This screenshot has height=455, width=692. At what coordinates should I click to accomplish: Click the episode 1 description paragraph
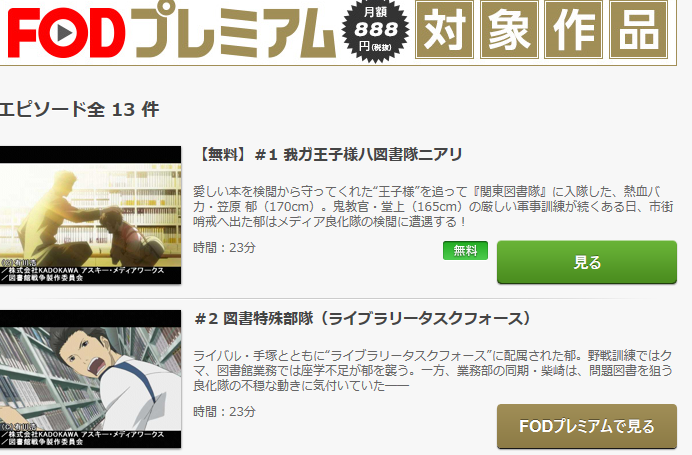pyautogui.click(x=433, y=207)
